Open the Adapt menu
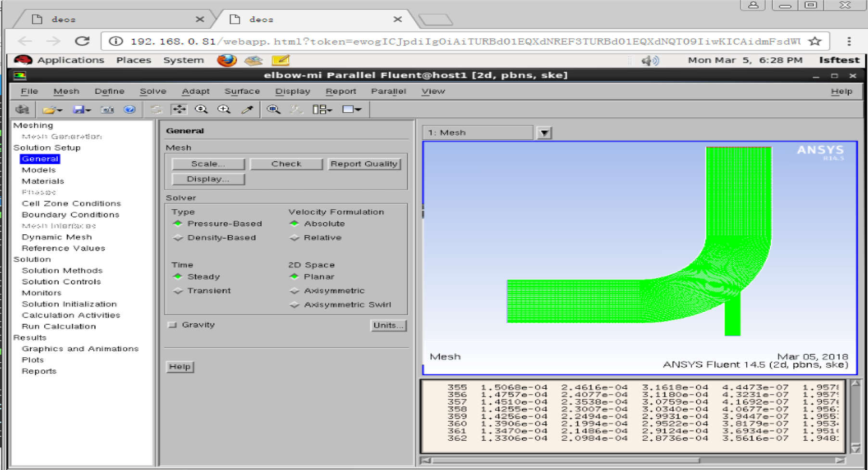Image resolution: width=868 pixels, height=470 pixels. pyautogui.click(x=195, y=91)
